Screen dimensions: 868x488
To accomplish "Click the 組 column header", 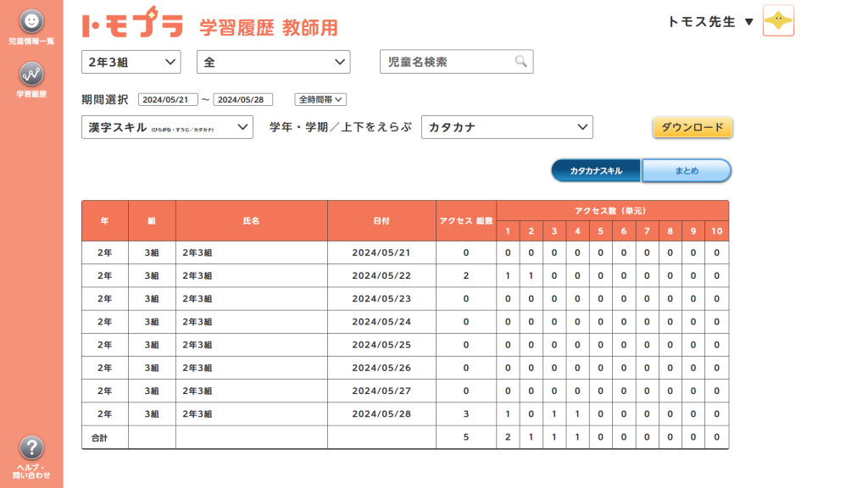I will pyautogui.click(x=153, y=221).
